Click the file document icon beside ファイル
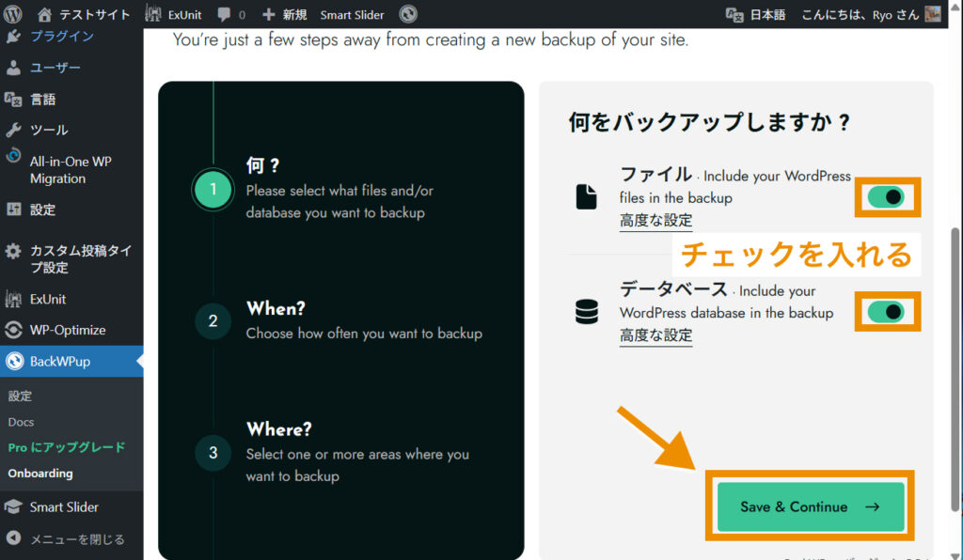Viewport: 963px width, 560px height. pyautogui.click(x=586, y=196)
